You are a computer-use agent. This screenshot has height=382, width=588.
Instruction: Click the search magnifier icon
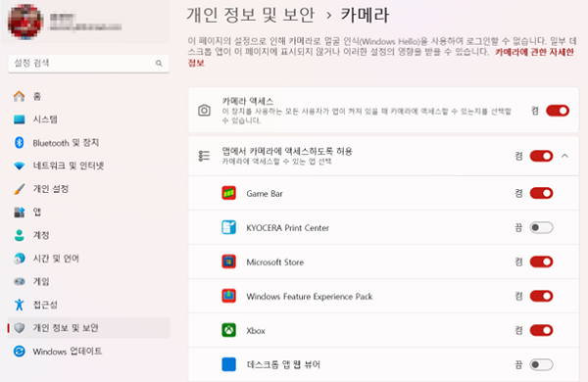pos(159,64)
